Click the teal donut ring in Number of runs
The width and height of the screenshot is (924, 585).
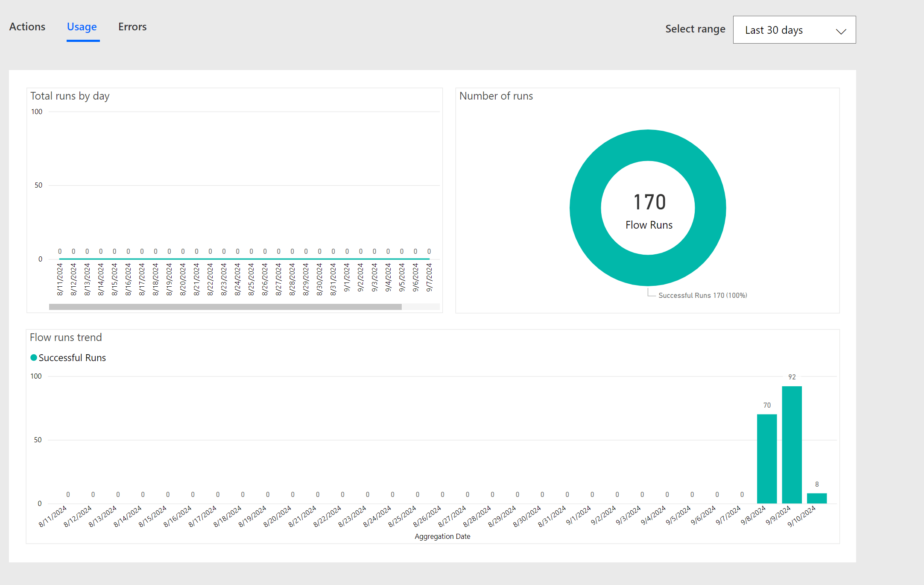pos(585,208)
